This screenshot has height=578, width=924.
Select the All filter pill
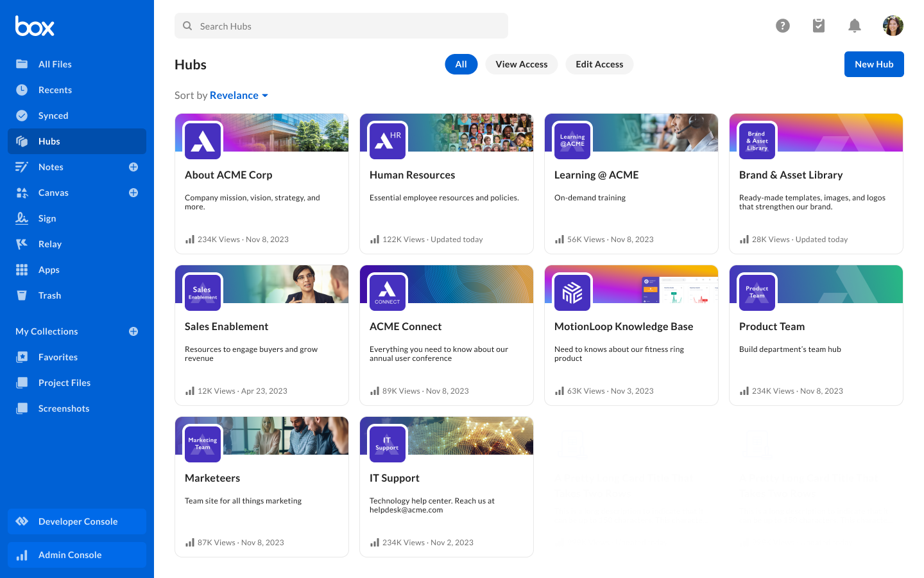tap(461, 64)
